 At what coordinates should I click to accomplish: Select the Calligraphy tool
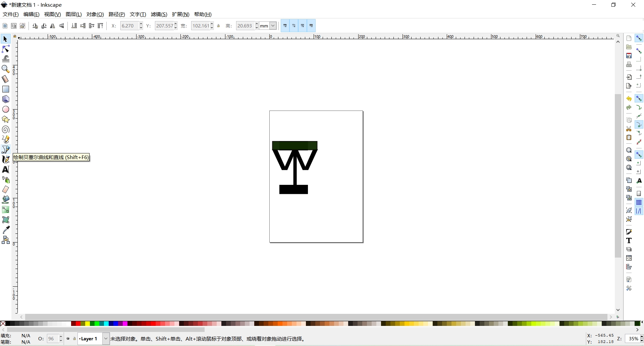6,159
